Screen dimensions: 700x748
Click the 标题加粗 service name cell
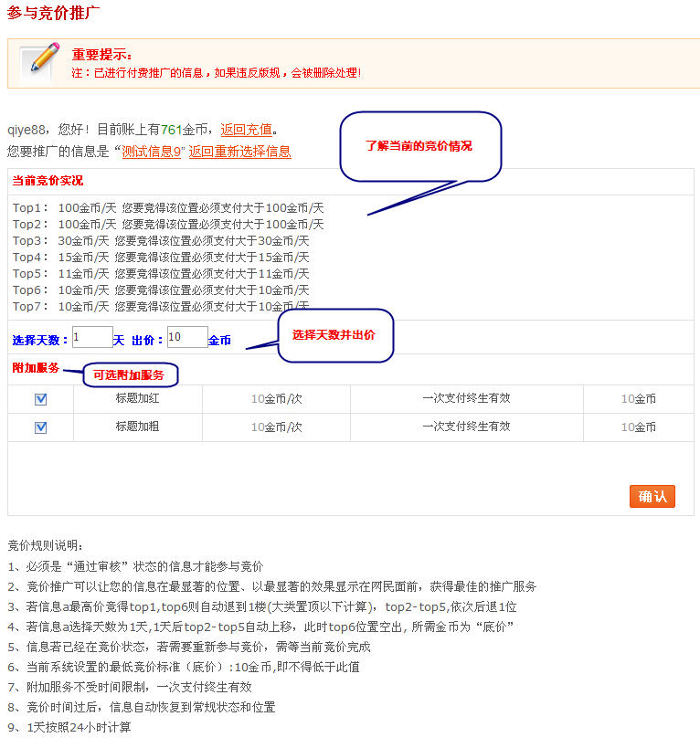[x=137, y=427]
